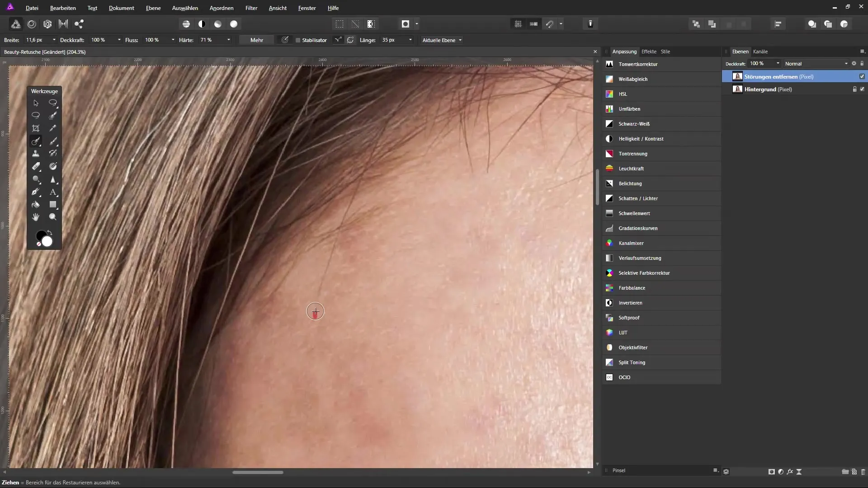Add a Helligkeit / Kontrast adjustment
Viewport: 868px width, 488px height.
pos(661,139)
